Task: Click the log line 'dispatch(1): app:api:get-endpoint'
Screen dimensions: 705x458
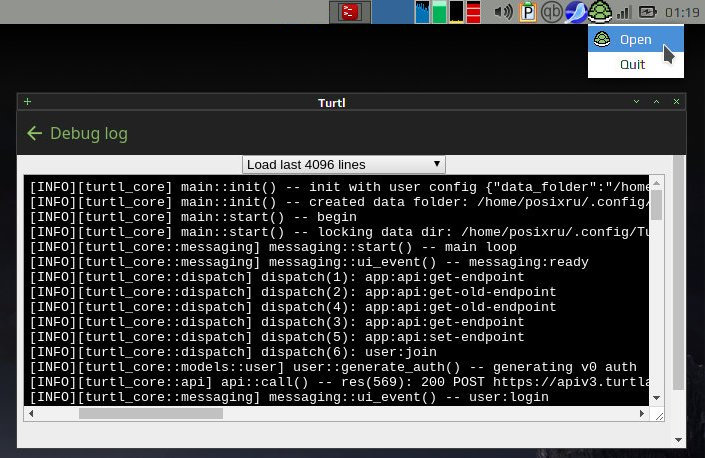Action: tap(277, 277)
